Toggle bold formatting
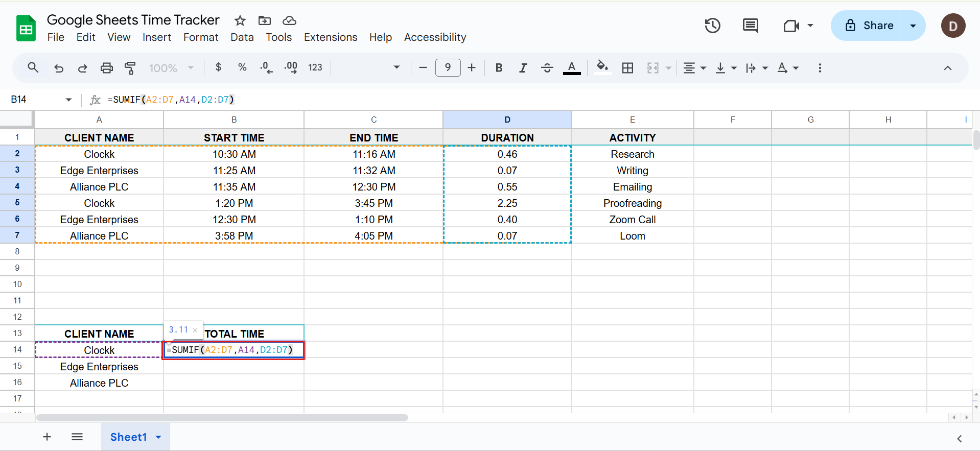The height and width of the screenshot is (451, 980). pyautogui.click(x=499, y=67)
